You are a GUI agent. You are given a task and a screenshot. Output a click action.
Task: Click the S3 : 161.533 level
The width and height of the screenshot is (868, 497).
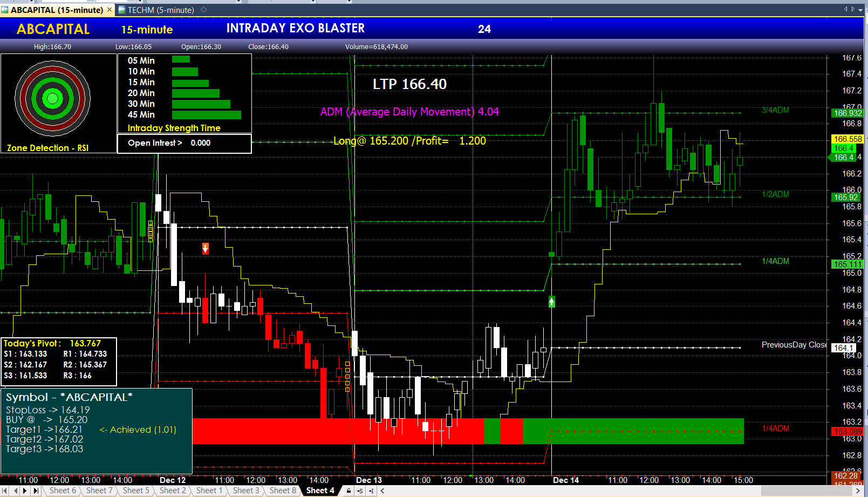(x=25, y=376)
